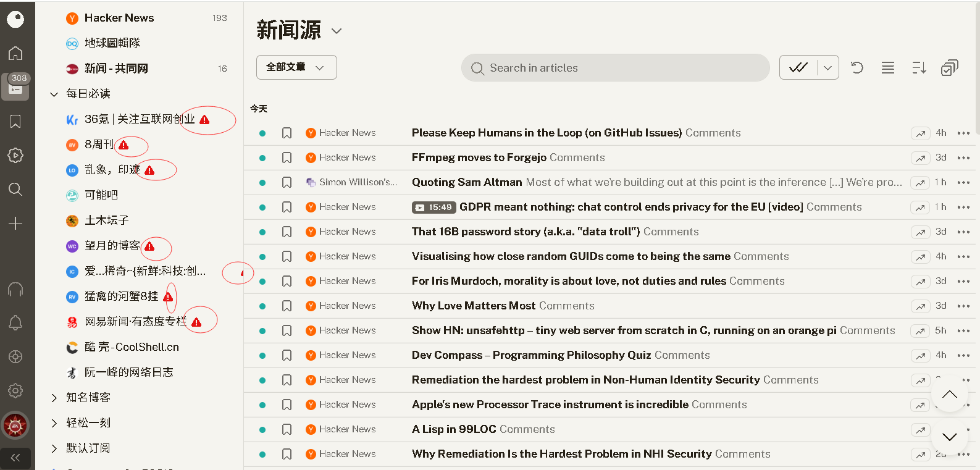Collapse the sidebar with double-chevron button

(x=15, y=458)
